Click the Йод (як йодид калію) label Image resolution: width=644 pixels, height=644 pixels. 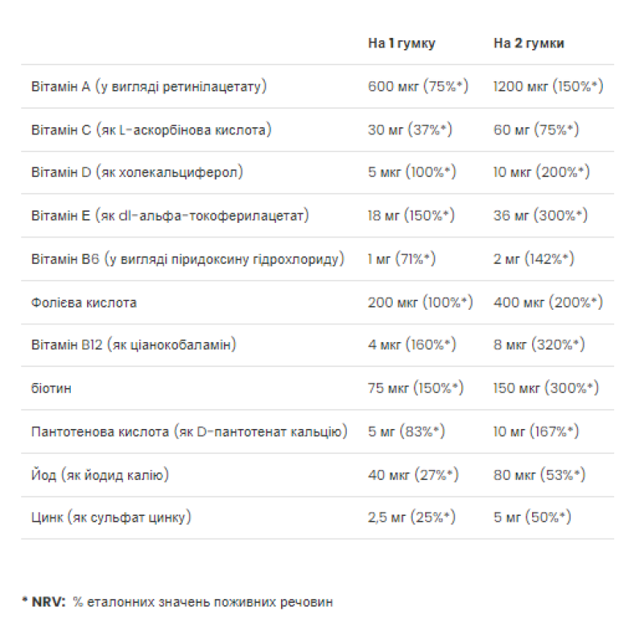click(x=100, y=475)
